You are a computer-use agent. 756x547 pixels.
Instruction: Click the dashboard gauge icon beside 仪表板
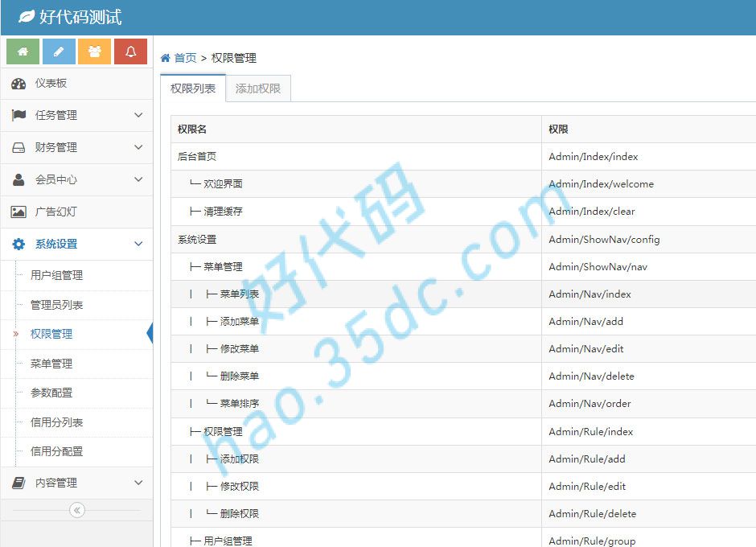pos(18,84)
